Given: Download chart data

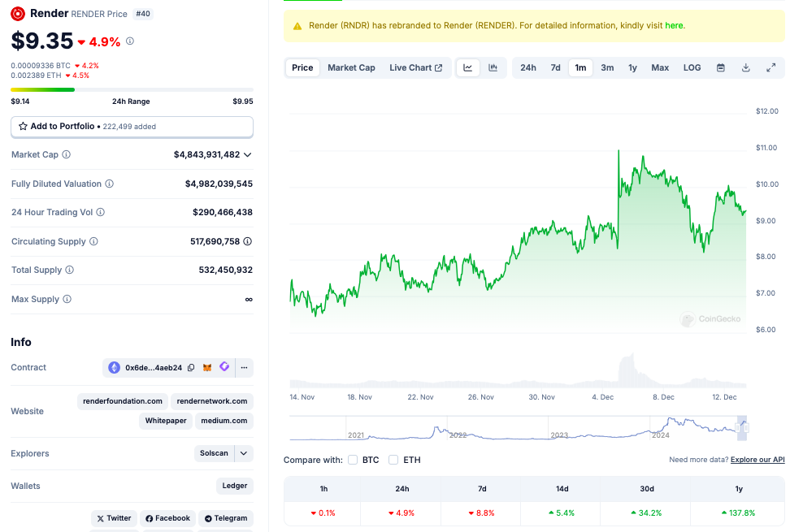Looking at the screenshot, I should click(745, 67).
